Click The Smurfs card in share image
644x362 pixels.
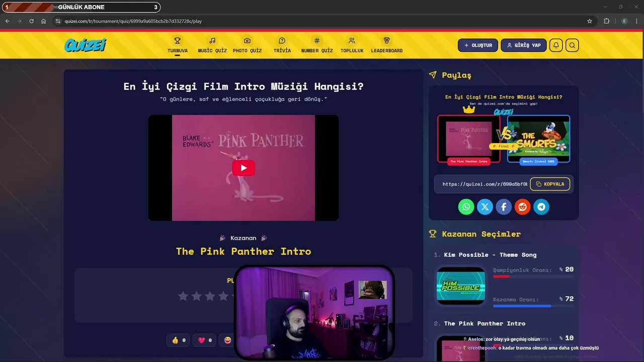coord(538,139)
